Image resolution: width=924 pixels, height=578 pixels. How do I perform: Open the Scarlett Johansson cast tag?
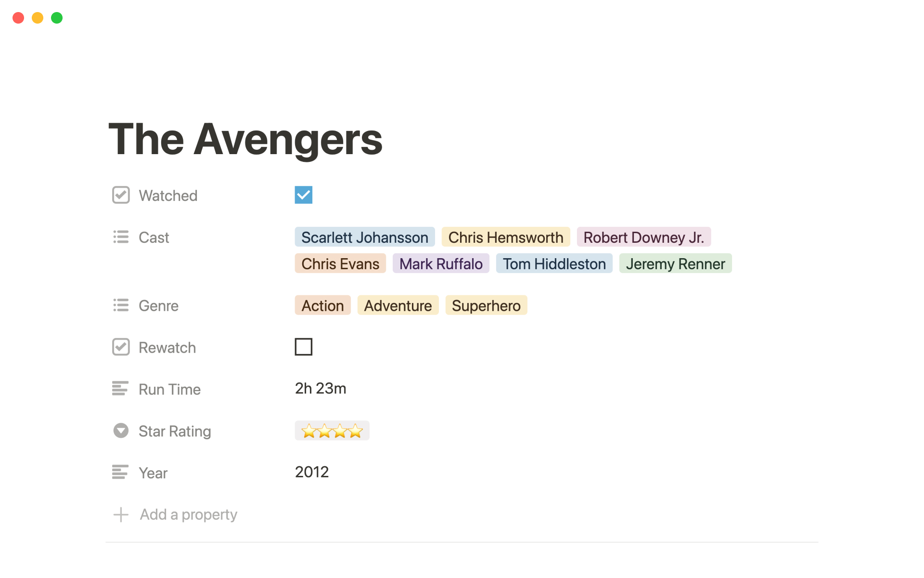click(364, 237)
